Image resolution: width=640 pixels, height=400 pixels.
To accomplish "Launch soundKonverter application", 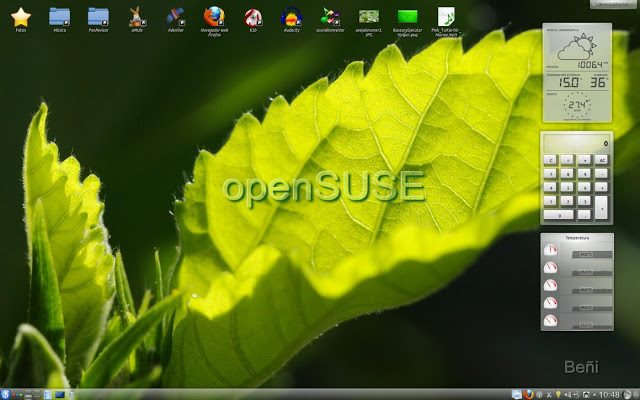I will 330,16.
